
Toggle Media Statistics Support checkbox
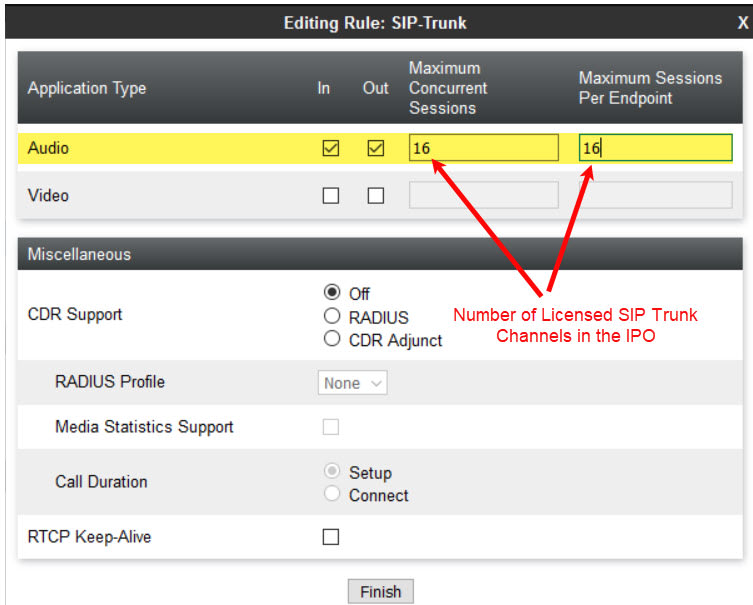(x=330, y=426)
